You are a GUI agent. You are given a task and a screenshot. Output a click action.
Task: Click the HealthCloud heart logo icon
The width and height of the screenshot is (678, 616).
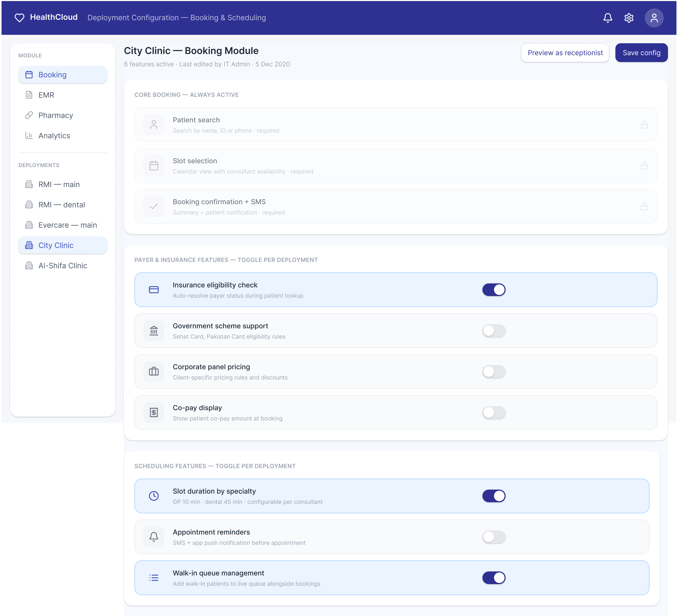(20, 17)
